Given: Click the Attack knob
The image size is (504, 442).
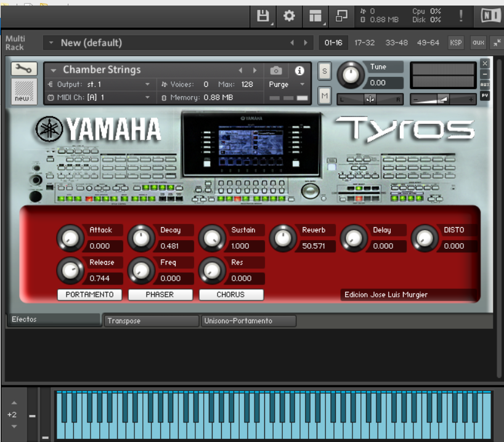Looking at the screenshot, I should click(70, 238).
